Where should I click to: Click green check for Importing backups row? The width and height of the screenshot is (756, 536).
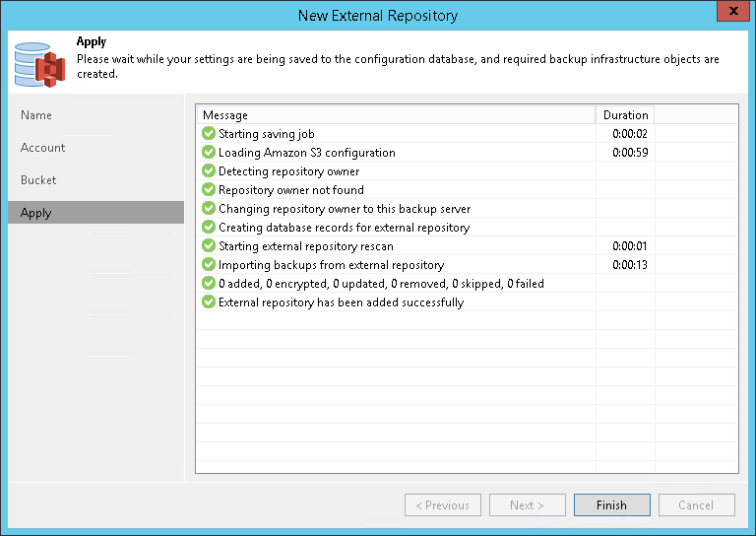pos(209,265)
